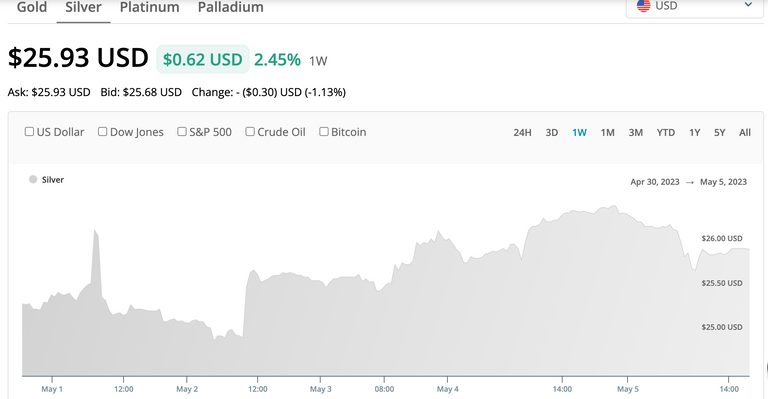
Task: Click the $0.62 USD change badge
Action: coord(203,59)
